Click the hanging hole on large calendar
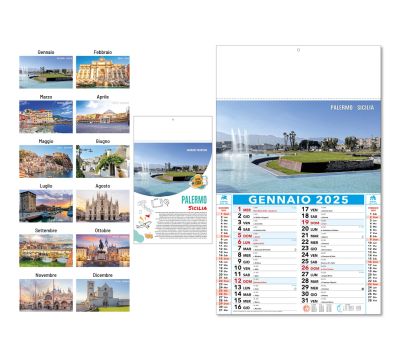This screenshot has width=400, height=360. tap(298, 50)
